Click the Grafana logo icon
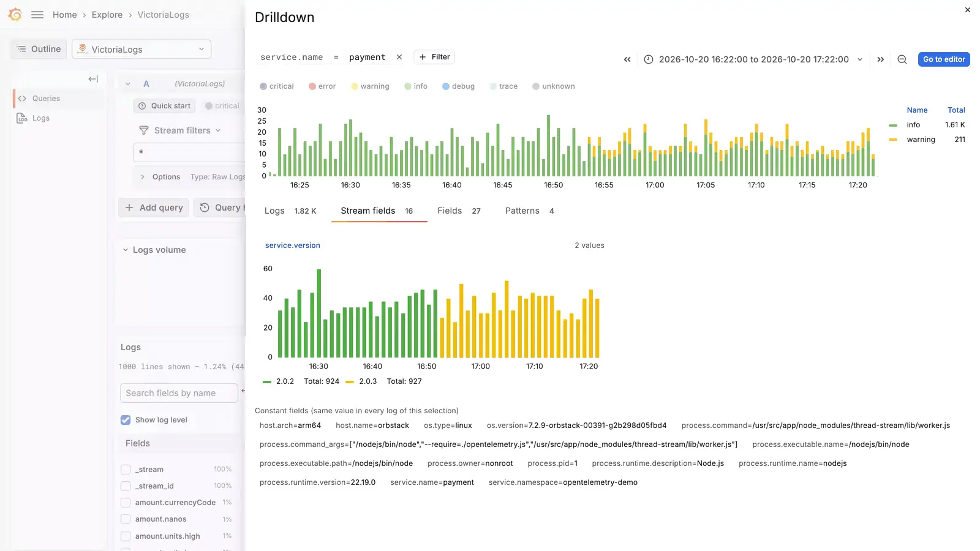Image resolution: width=980 pixels, height=551 pixels. pyautogui.click(x=15, y=15)
